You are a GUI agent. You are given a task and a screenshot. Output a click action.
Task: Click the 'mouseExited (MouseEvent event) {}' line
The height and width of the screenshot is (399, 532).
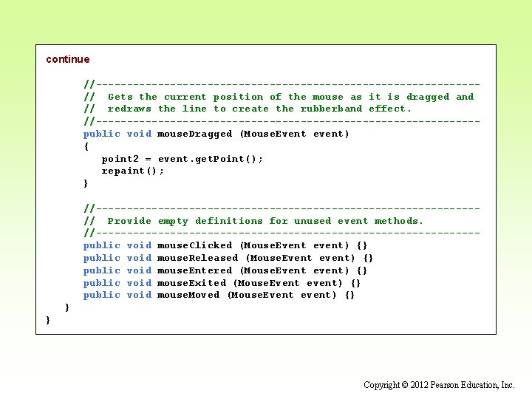[222, 283]
